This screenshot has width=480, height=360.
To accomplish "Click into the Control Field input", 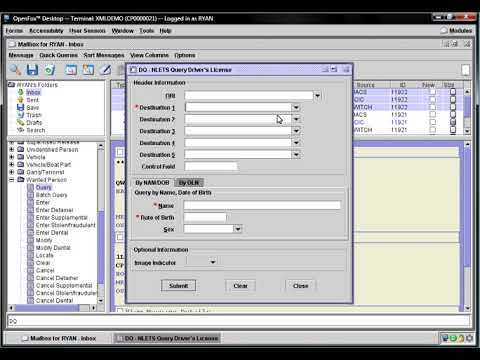I will [211, 166].
